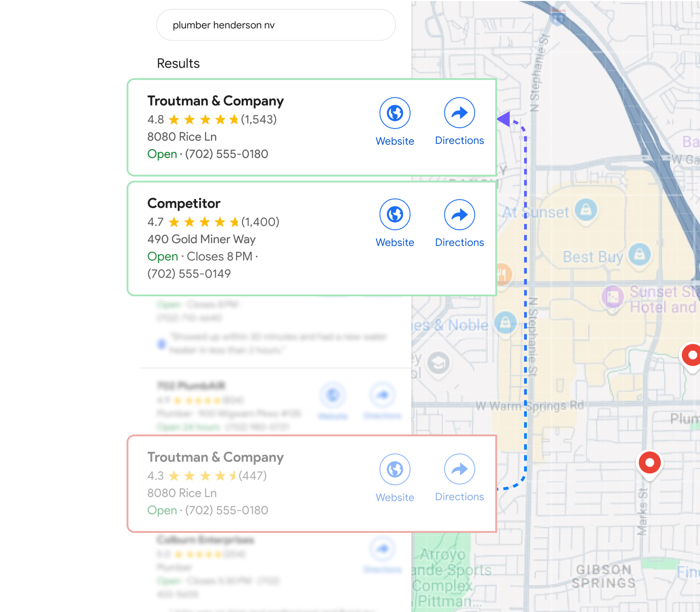Click blurred Directions icon for Colburn Enterprises
Viewport: 700px width, 612px height.
click(x=382, y=549)
